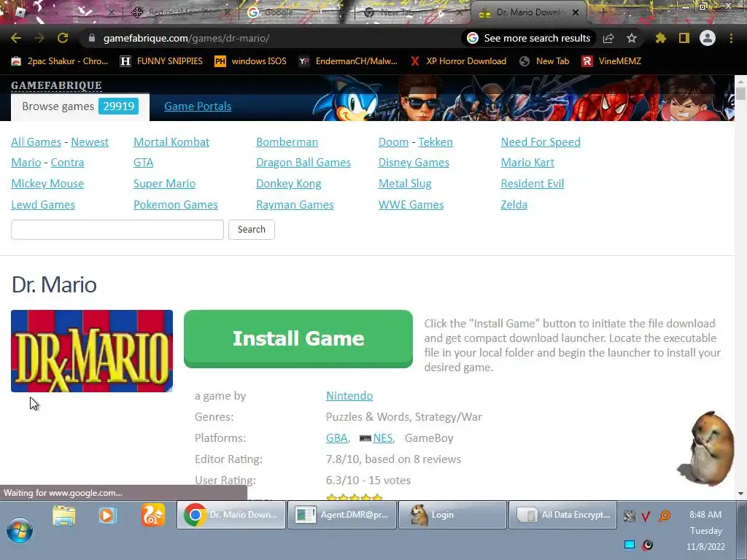Open the New Tab bookmark
This screenshot has width=747, height=560.
(544, 61)
